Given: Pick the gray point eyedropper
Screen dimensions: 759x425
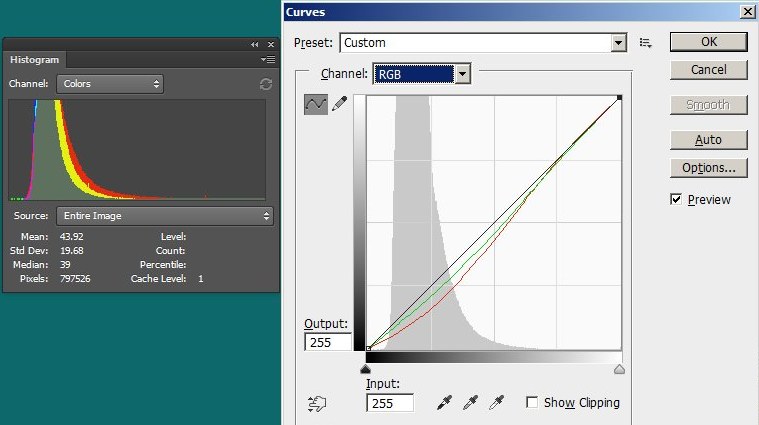Looking at the screenshot, I should [x=470, y=403].
